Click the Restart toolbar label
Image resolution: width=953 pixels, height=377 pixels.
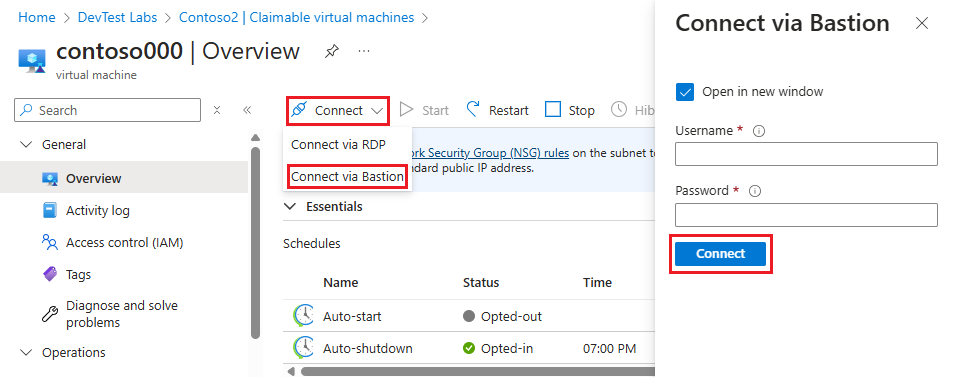[x=509, y=111]
